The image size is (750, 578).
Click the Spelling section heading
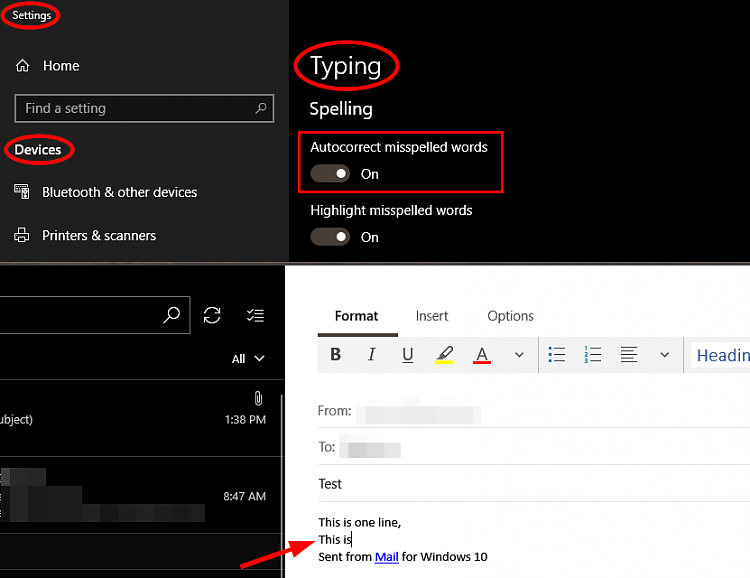coord(341,109)
